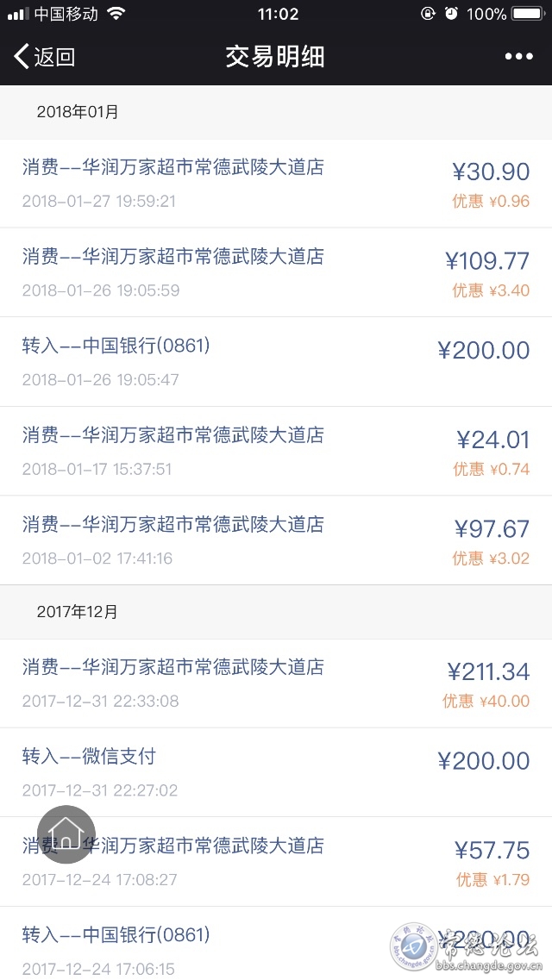Open the ¥109.77 supermarket transaction
The width and height of the screenshot is (552, 980).
[276, 272]
